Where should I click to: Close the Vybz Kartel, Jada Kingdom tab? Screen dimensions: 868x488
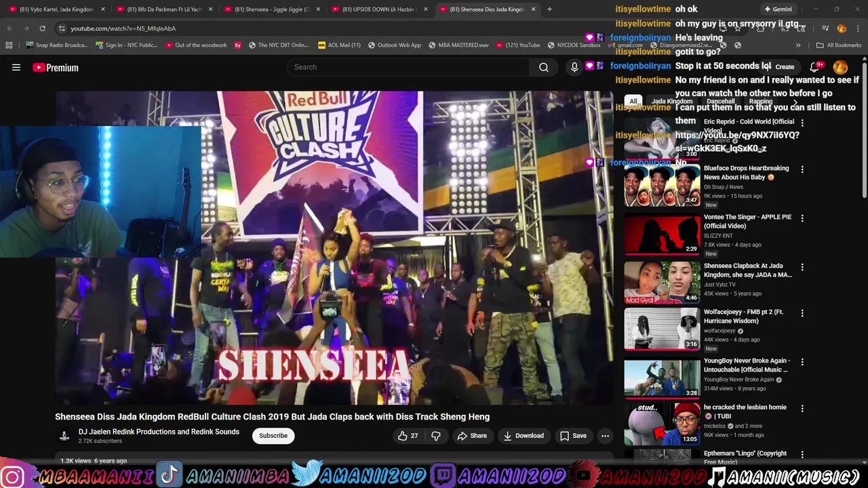pyautogui.click(x=103, y=9)
